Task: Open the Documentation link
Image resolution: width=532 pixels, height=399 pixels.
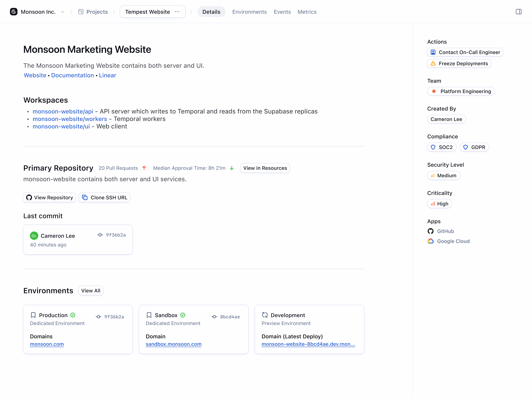Action: pos(72,75)
